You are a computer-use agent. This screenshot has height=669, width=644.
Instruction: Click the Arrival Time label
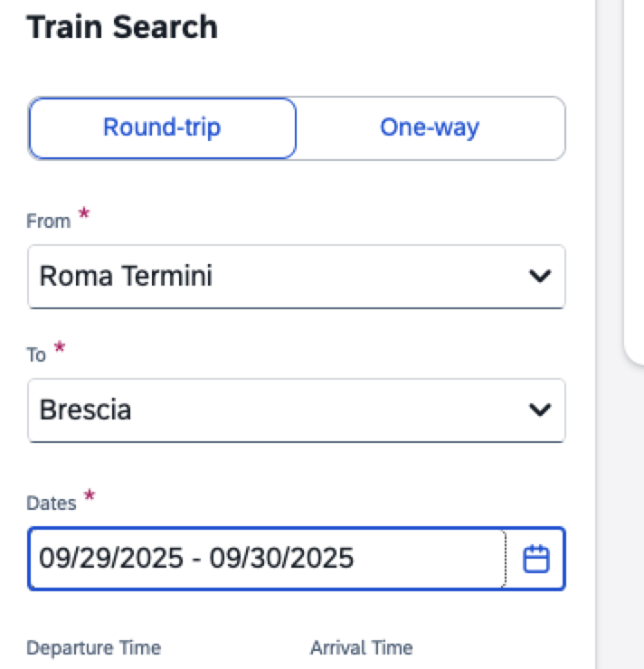click(x=361, y=647)
